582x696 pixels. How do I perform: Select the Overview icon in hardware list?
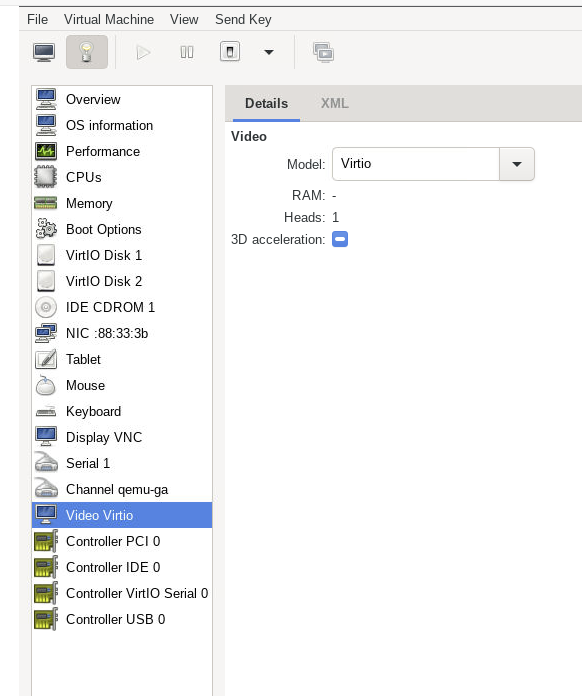point(46,99)
